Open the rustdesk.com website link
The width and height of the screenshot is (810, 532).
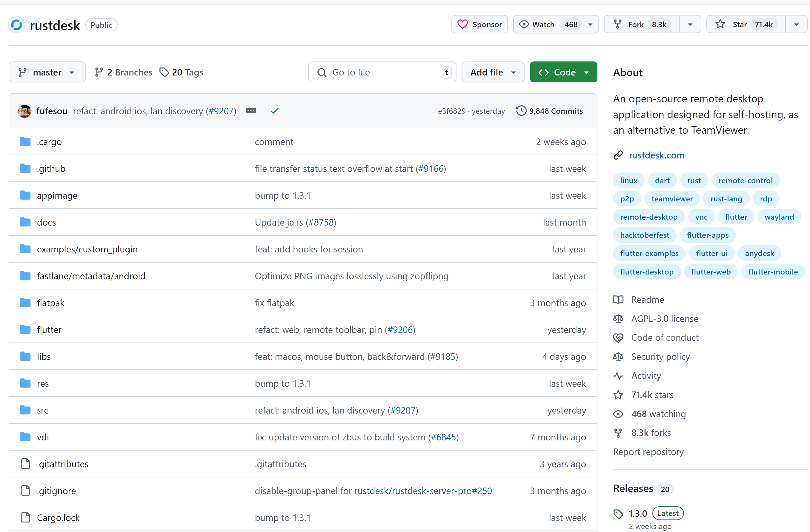pyautogui.click(x=656, y=155)
